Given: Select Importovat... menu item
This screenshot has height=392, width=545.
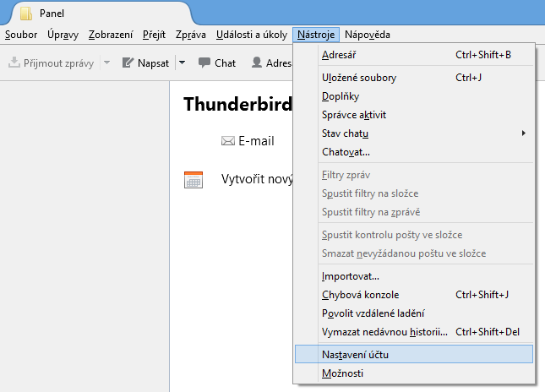Looking at the screenshot, I should [x=350, y=276].
